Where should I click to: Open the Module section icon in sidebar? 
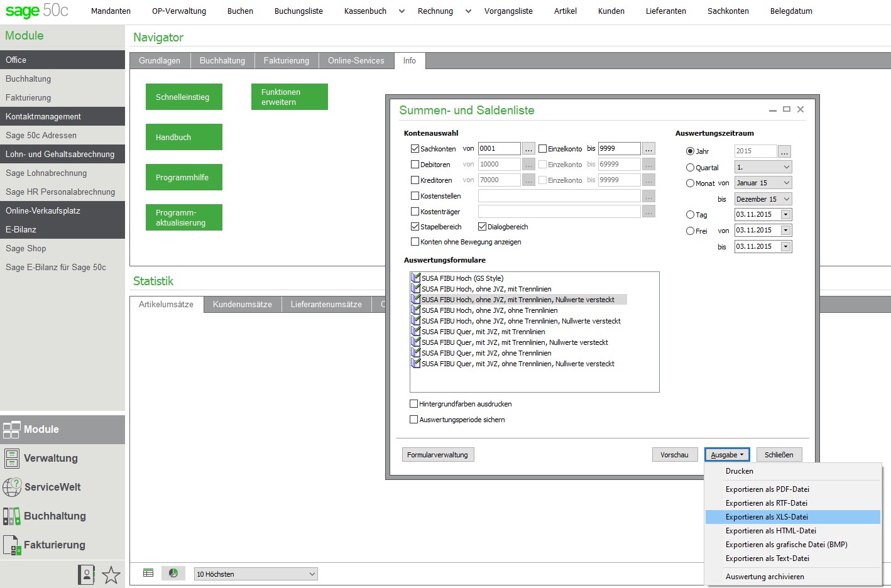click(12, 430)
